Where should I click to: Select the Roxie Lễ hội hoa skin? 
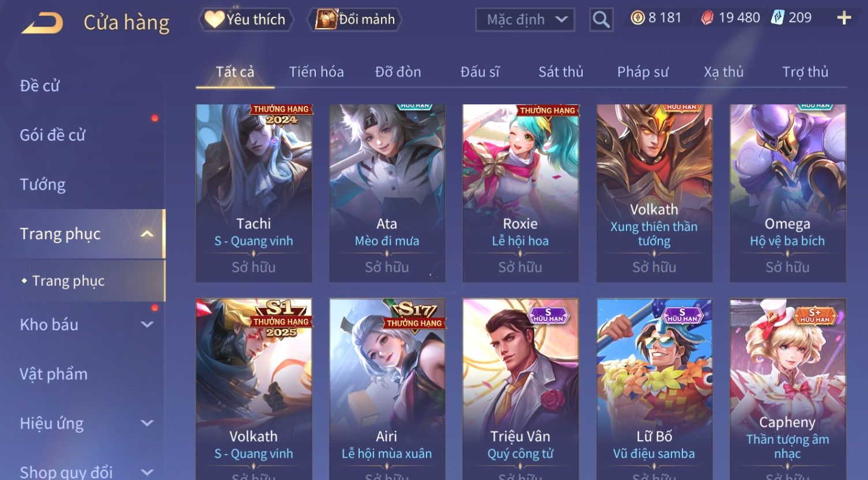point(520,193)
